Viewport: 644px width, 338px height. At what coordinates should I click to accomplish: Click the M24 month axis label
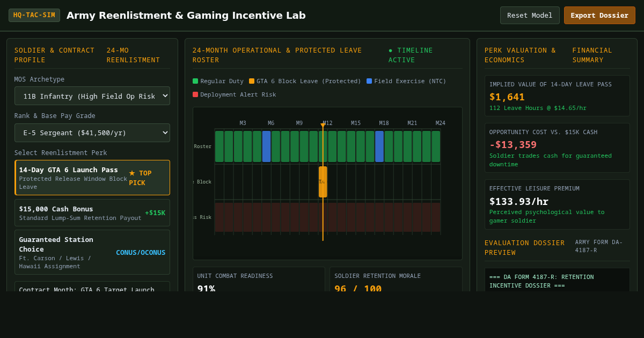coord(441,123)
